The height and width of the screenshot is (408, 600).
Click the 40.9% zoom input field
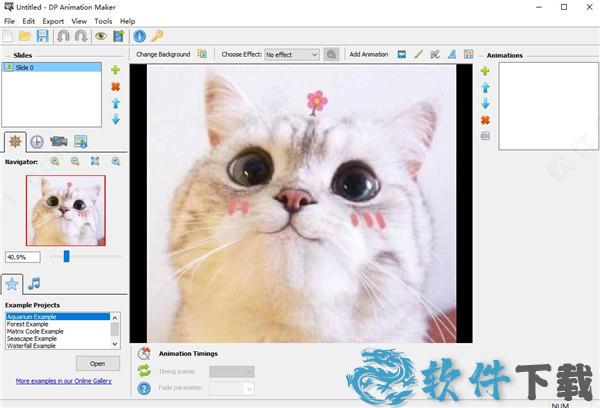23,257
